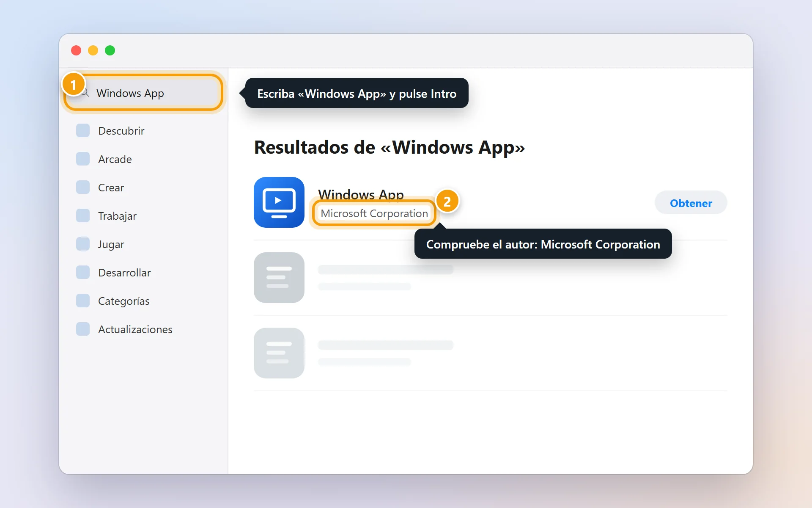This screenshot has height=508, width=812.
Task: Click the Windows App blue icon
Action: coord(279,202)
